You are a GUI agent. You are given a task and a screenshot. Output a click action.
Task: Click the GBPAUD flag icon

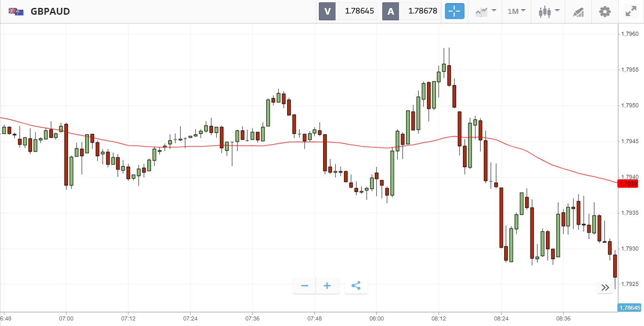(x=16, y=11)
